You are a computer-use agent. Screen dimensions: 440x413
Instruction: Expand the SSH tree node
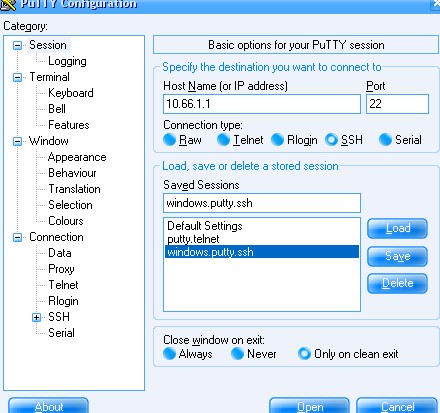click(x=36, y=317)
